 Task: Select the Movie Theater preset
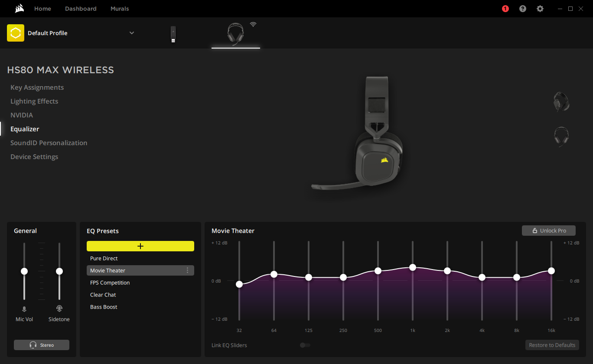tap(140, 270)
